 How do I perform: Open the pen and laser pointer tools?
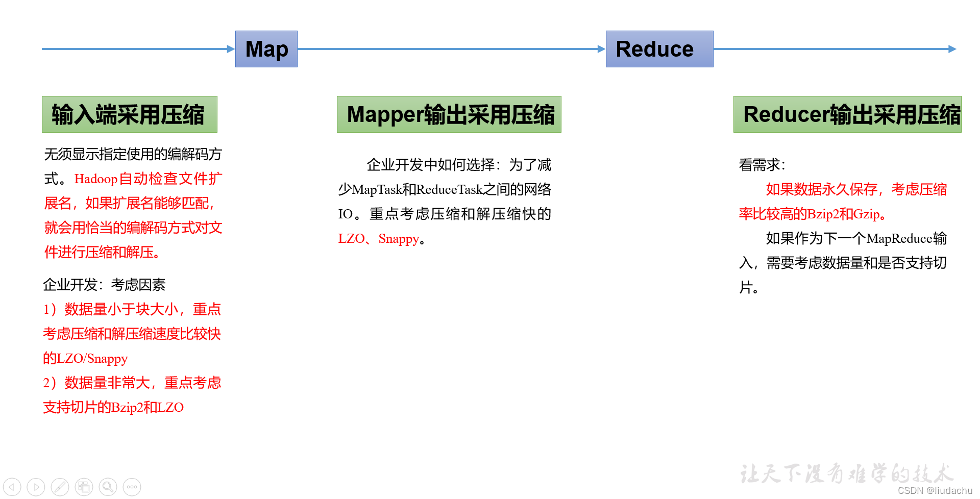coord(60,487)
